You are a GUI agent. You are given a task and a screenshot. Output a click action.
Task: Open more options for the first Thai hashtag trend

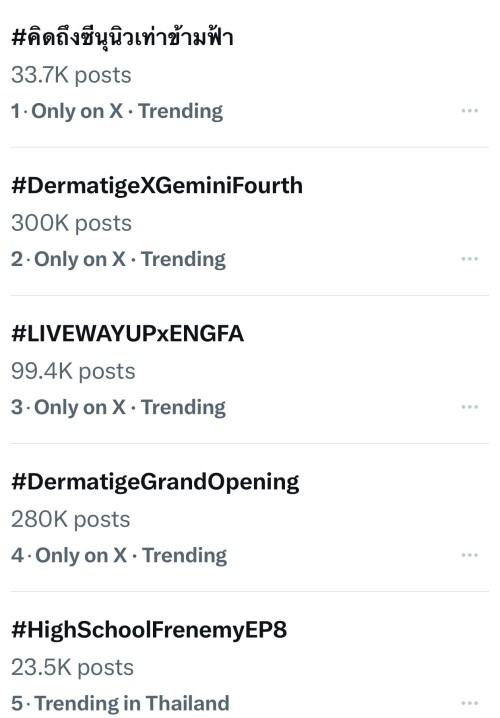[x=470, y=111]
